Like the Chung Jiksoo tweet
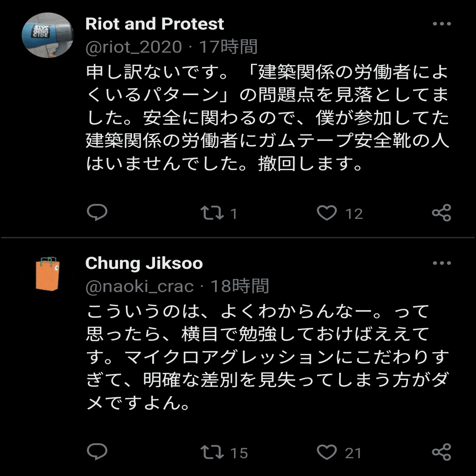The image size is (476, 476). click(x=327, y=452)
